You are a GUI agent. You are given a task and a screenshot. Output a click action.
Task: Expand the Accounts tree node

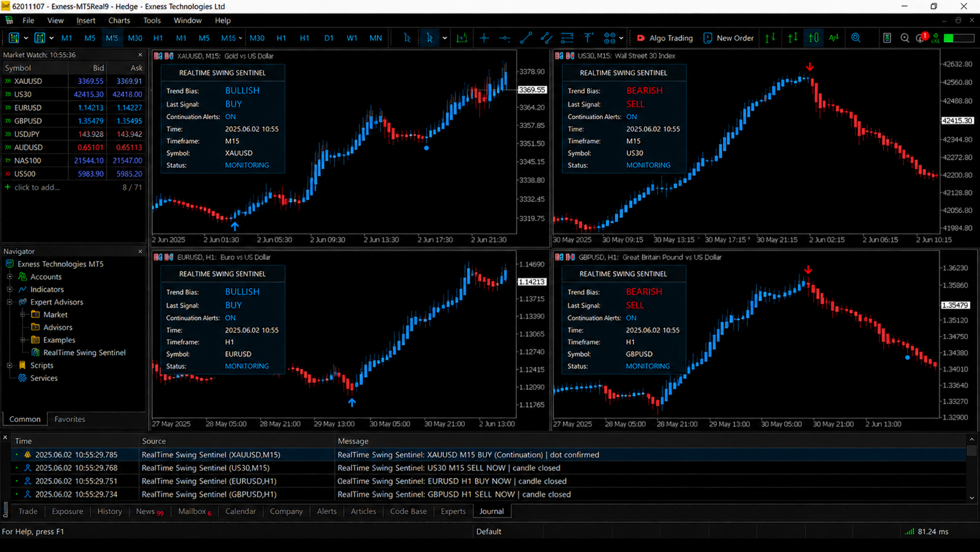coord(9,277)
